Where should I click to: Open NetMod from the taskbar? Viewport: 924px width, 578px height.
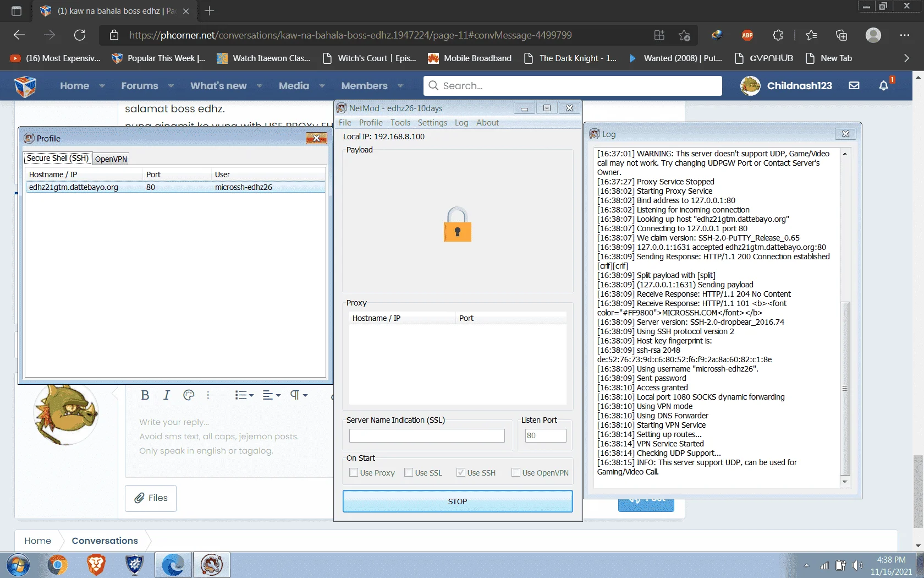click(212, 565)
